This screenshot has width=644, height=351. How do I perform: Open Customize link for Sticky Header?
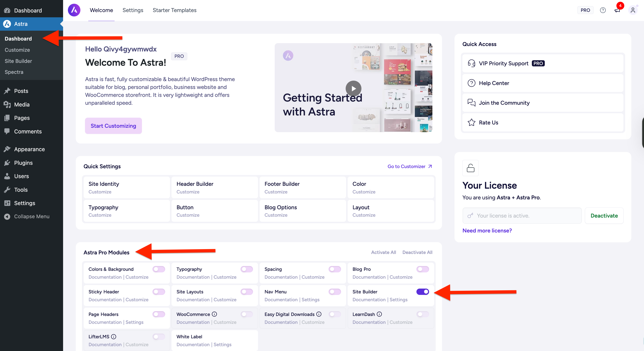pos(137,300)
